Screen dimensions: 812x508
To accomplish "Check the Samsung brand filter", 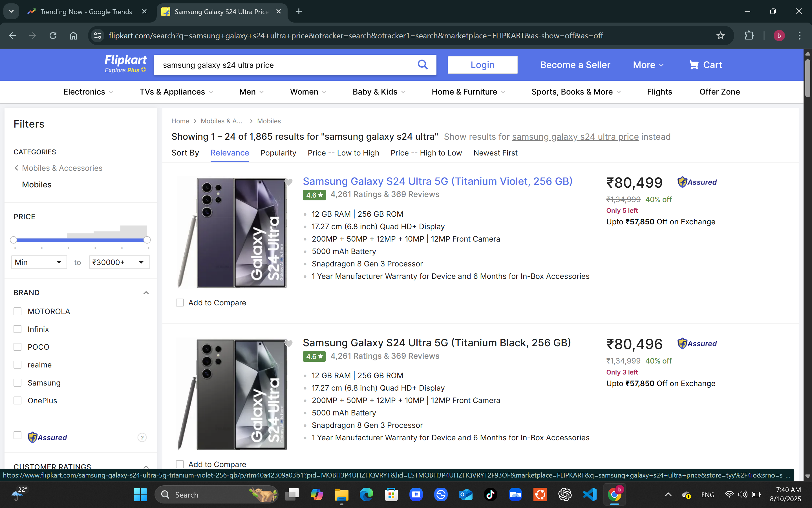I will pyautogui.click(x=17, y=383).
